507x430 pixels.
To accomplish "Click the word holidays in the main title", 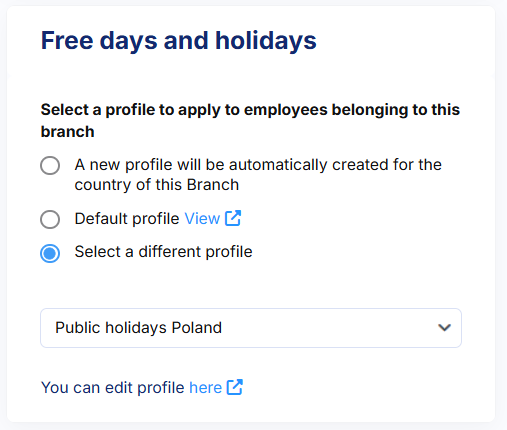I will (266, 41).
